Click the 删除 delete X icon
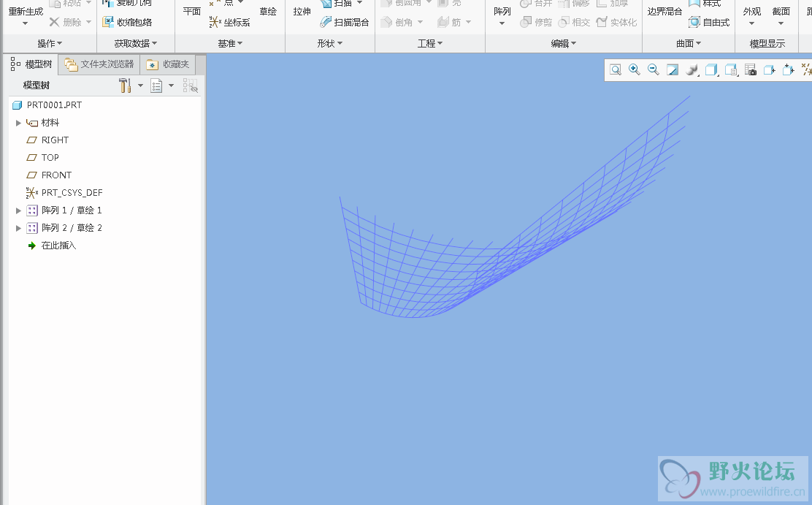 coord(54,22)
